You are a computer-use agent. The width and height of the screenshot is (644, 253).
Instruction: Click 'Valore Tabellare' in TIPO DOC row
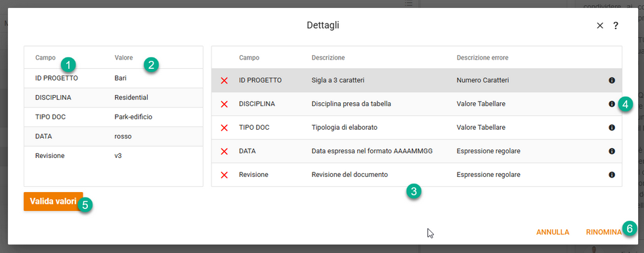coord(481,128)
